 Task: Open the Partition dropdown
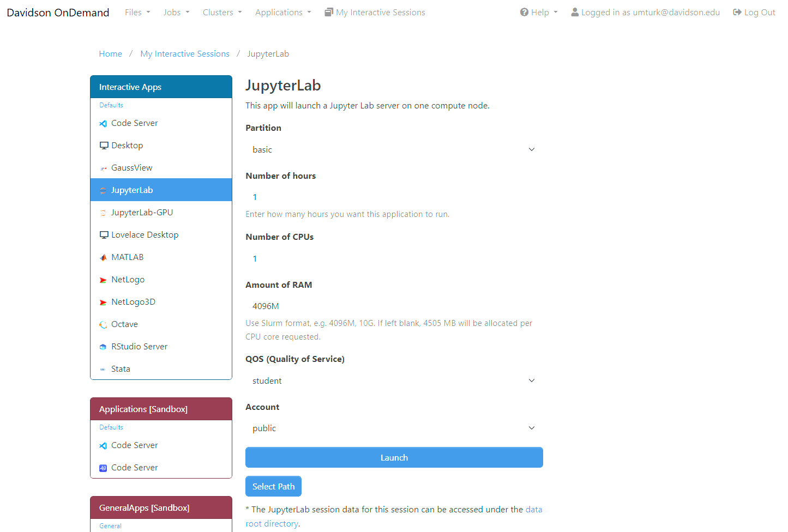tap(394, 149)
